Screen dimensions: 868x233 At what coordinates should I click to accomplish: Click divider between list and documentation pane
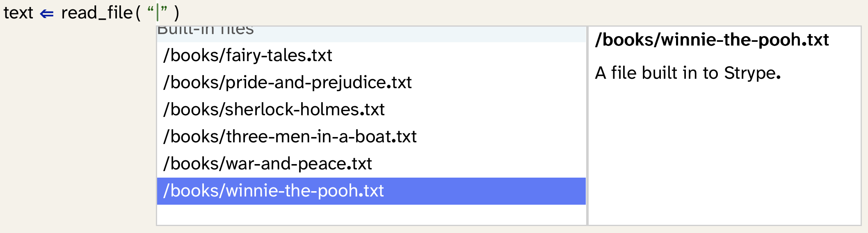point(587,126)
